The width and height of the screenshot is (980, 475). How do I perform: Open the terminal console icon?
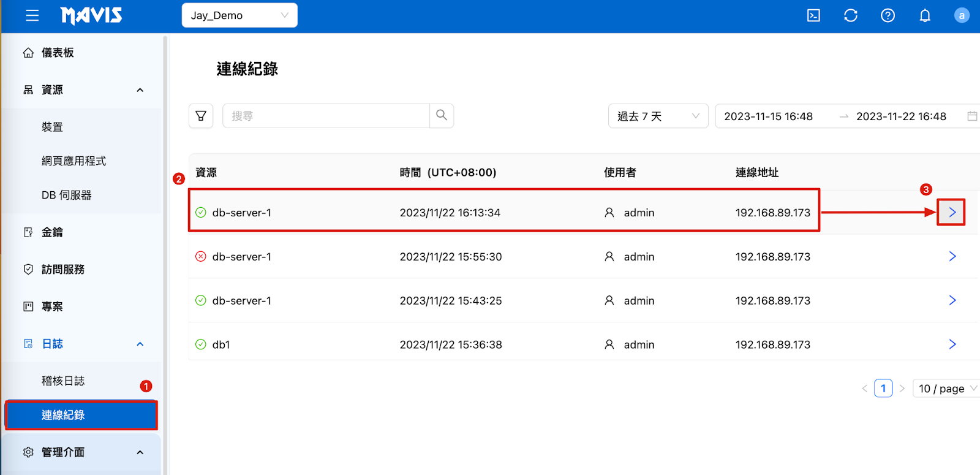click(x=813, y=15)
